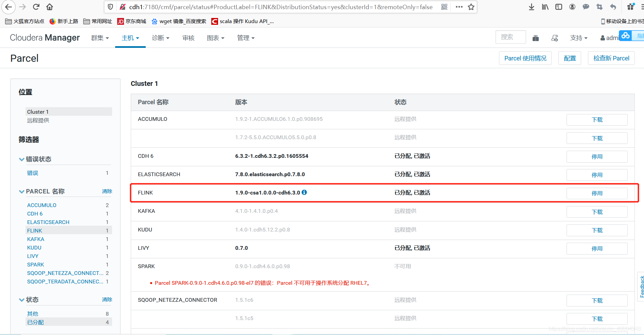Image resolution: width=644 pixels, height=335 pixels.
Task: Click the browser URL address bar
Action: 281,7
